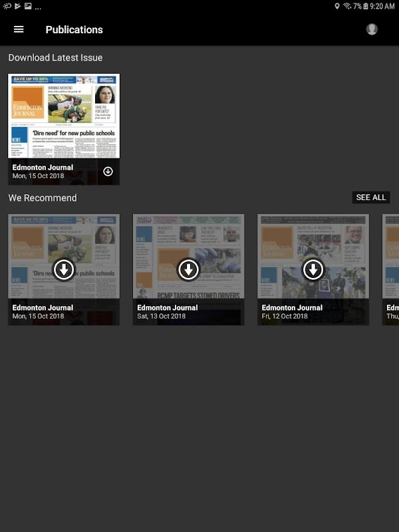Select the 'Sat, 13 Oct 2018' date text
This screenshot has width=399, height=532.
[161, 317]
